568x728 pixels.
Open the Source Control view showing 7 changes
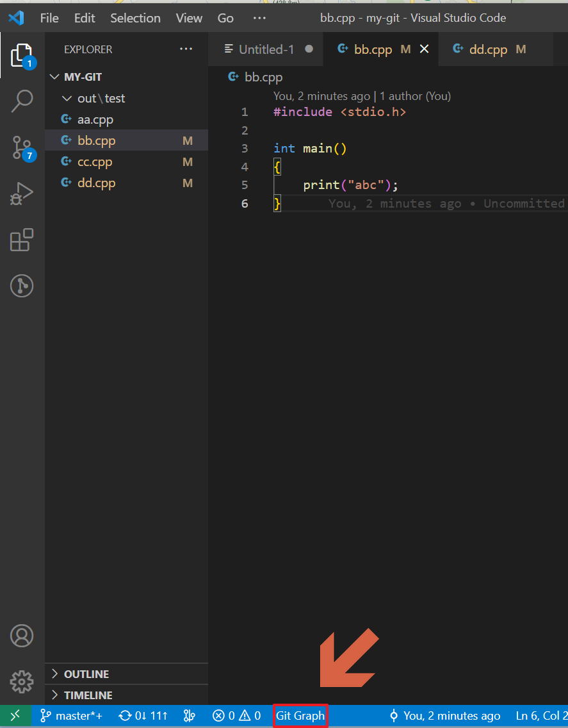[22, 148]
